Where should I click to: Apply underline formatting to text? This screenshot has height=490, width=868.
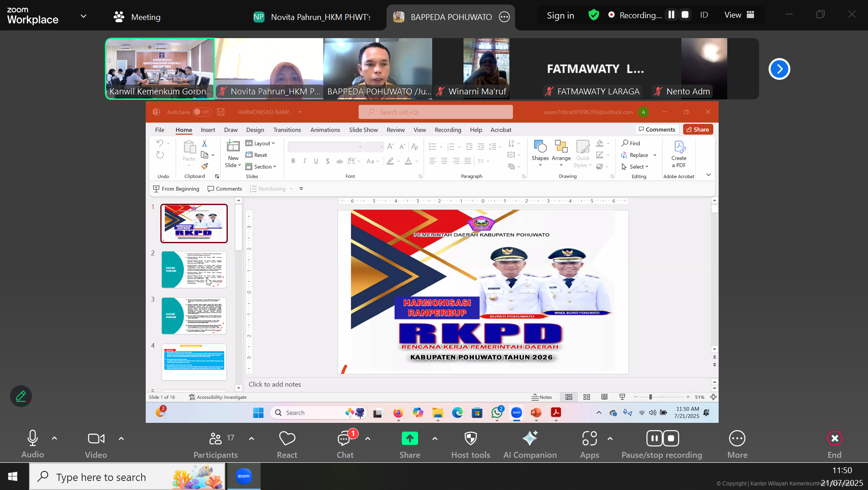point(316,161)
